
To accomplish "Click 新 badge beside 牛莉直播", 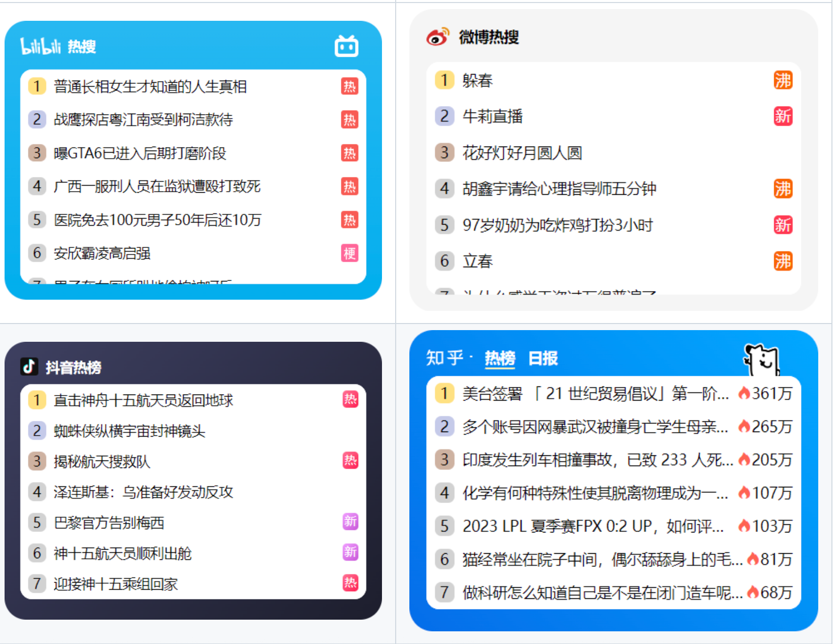I will click(783, 116).
